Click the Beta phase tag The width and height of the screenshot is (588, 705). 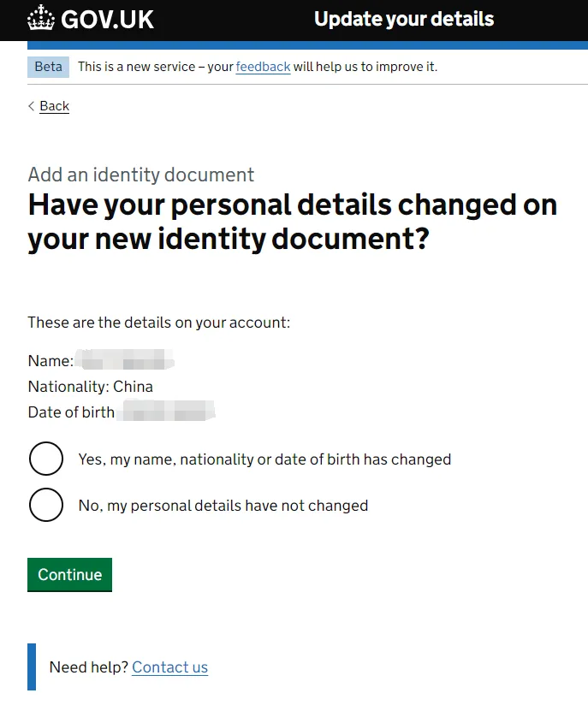coord(48,67)
